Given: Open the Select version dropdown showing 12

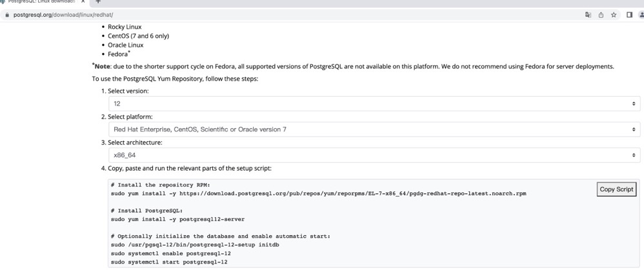Looking at the screenshot, I should click(x=374, y=104).
